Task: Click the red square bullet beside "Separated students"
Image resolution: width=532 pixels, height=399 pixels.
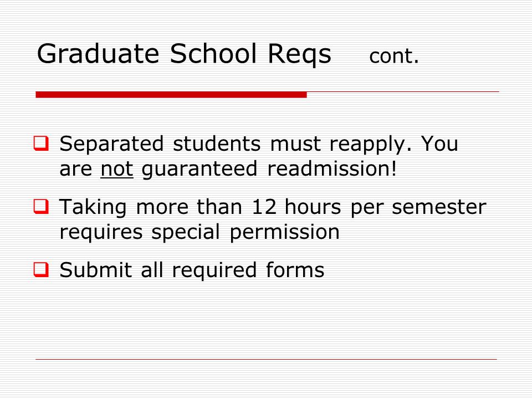Action: pyautogui.click(x=41, y=143)
